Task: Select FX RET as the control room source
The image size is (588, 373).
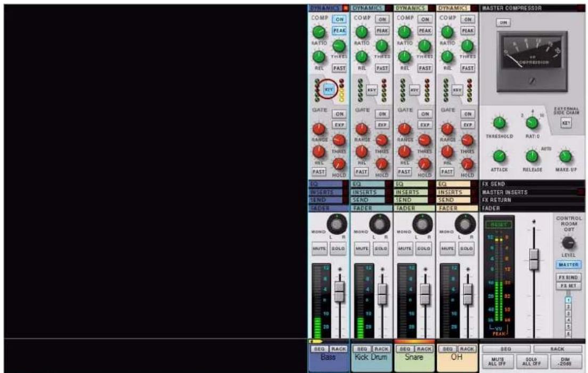Action: click(x=568, y=286)
